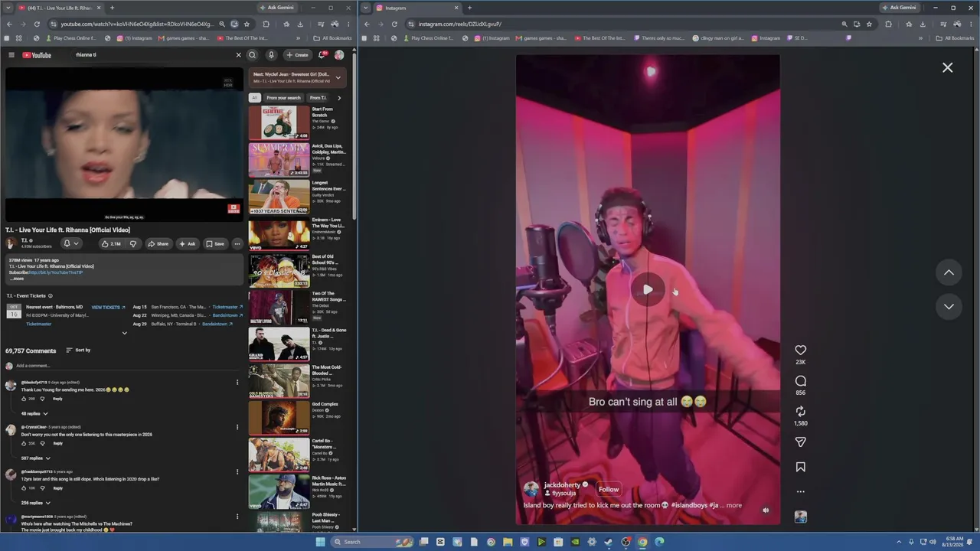This screenshot has height=551, width=980.
Task: Open the YouTube account avatar menu
Action: pos(339,55)
